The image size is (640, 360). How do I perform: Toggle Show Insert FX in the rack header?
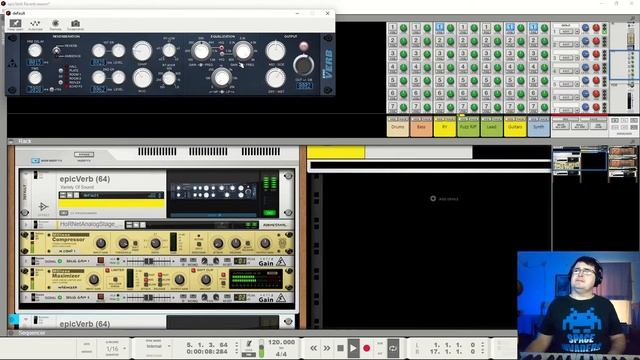[x=36, y=161]
